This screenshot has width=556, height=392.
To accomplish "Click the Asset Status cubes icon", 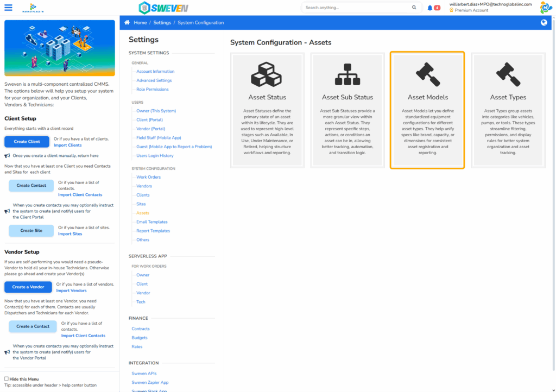I will click(266, 74).
